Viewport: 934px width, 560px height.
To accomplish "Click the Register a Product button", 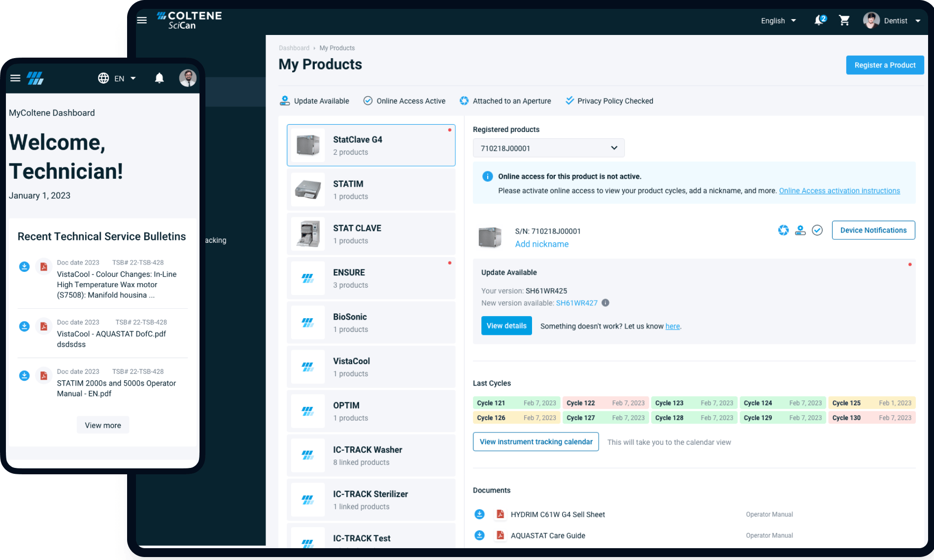I will point(885,65).
